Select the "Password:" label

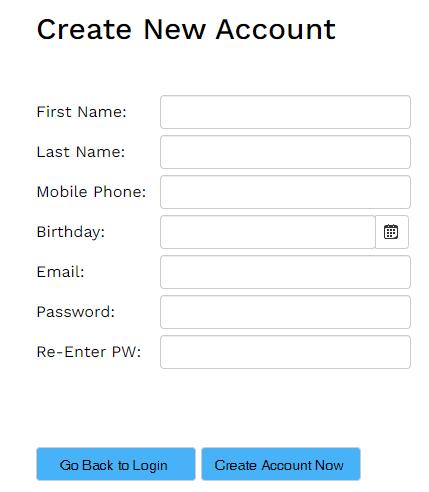tap(76, 312)
